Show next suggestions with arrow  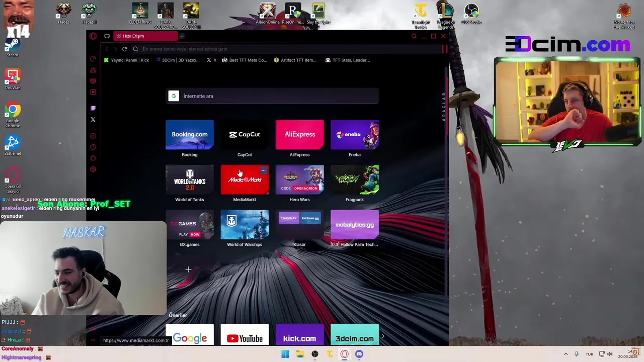[383, 336]
